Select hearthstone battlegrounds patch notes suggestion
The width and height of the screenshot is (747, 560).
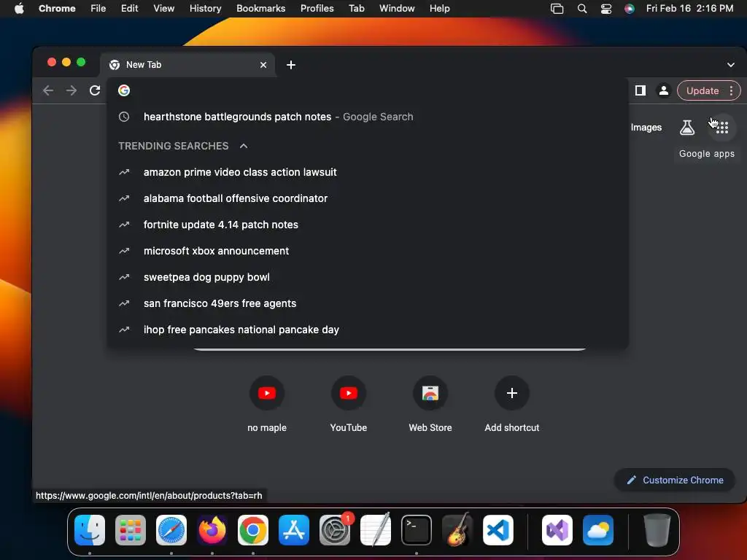[368, 117]
